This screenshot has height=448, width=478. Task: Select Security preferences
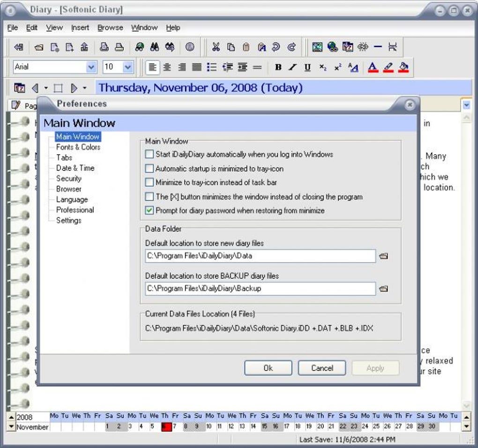click(68, 179)
